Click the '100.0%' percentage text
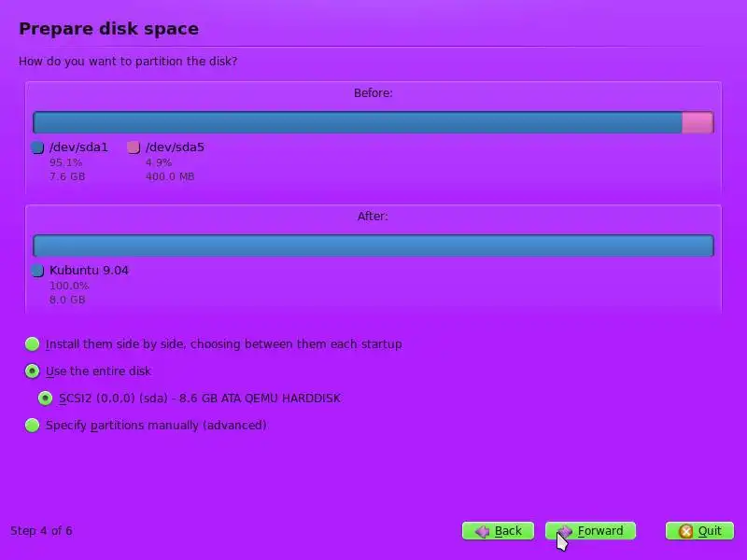The width and height of the screenshot is (747, 560). click(69, 286)
